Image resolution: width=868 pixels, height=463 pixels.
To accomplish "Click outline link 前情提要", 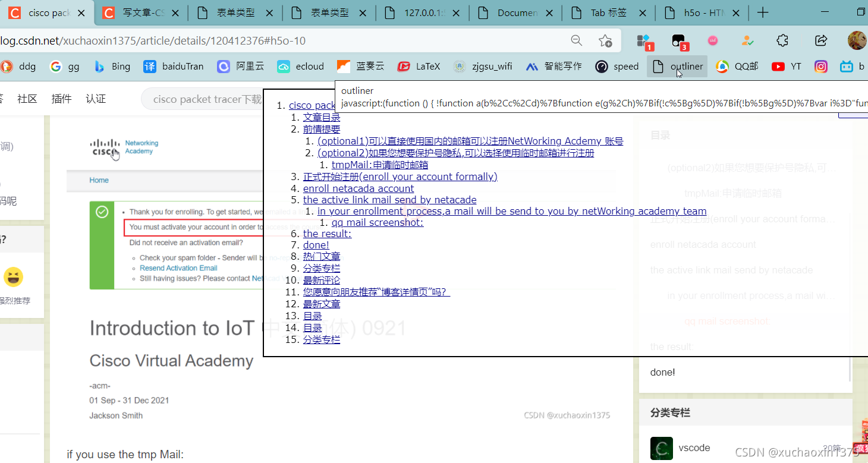I will point(322,129).
